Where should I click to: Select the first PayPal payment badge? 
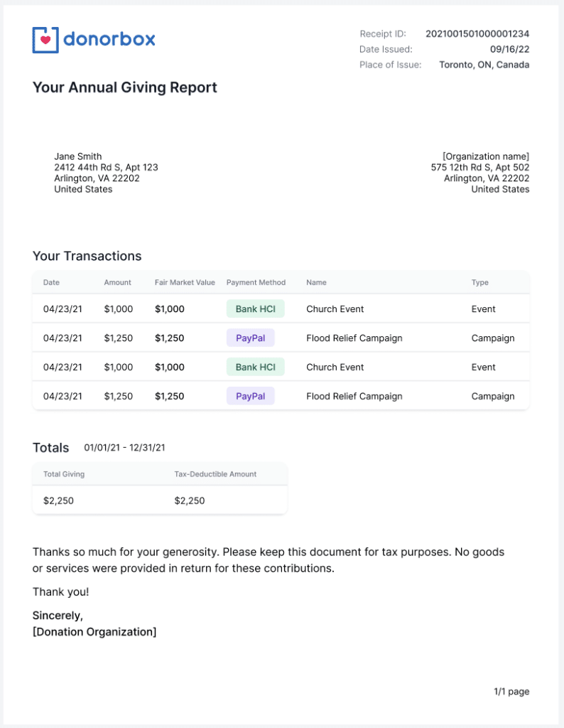pyautogui.click(x=251, y=338)
